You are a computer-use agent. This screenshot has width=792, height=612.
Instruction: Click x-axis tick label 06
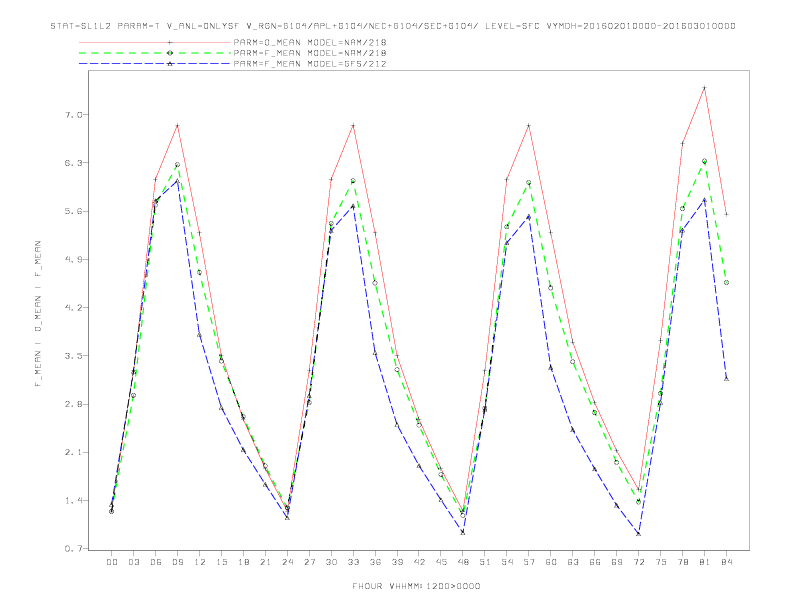[x=156, y=562]
